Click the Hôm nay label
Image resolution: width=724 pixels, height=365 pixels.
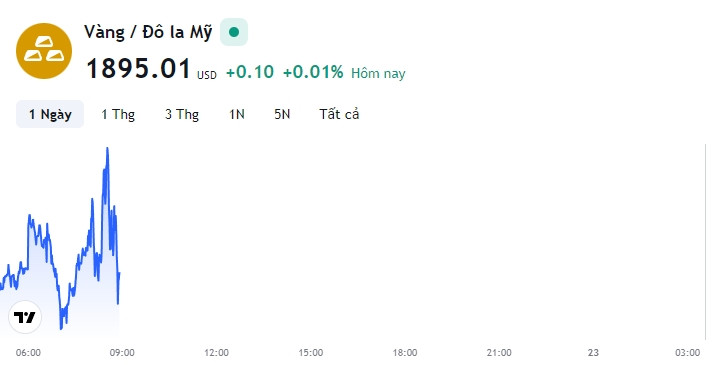378,73
